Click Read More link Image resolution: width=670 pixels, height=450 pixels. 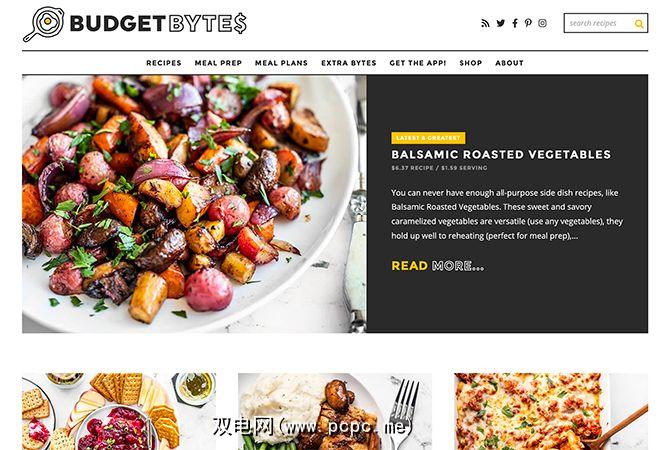438,266
